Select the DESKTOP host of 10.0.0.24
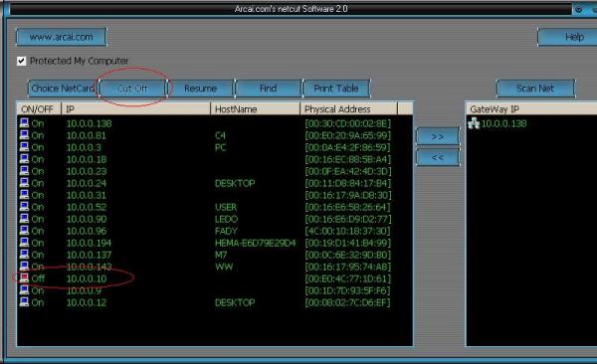 (235, 183)
